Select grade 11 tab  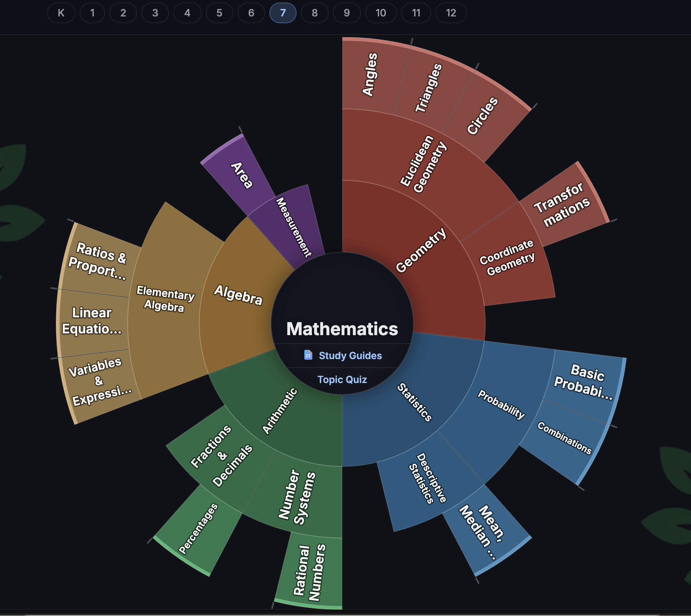tap(416, 13)
